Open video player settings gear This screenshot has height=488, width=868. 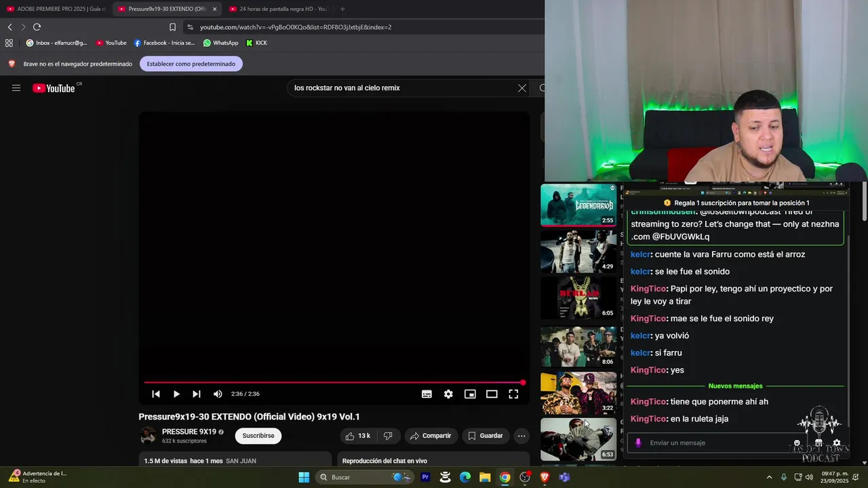[448, 394]
